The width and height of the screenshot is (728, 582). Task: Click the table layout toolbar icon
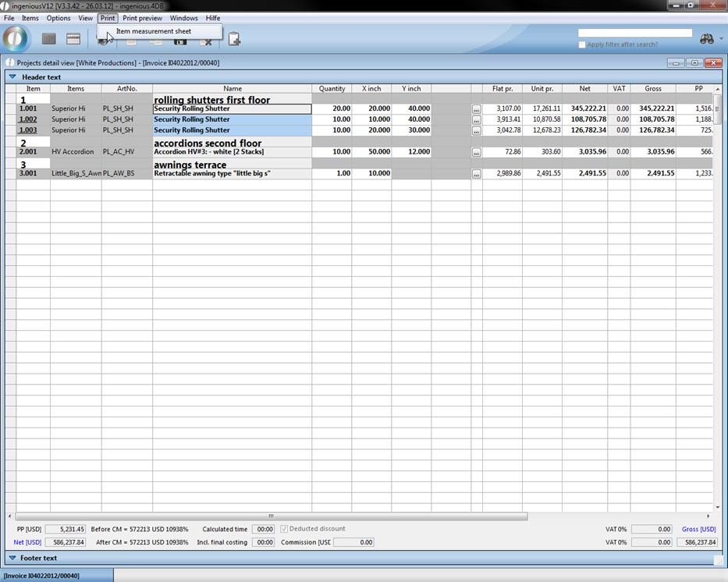(x=73, y=39)
